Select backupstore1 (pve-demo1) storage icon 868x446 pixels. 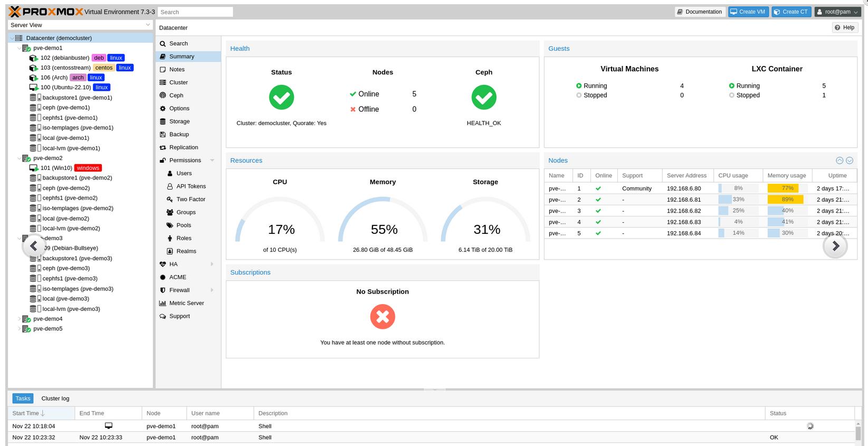click(x=35, y=98)
